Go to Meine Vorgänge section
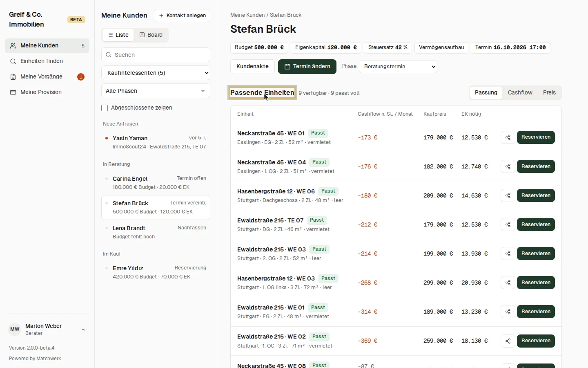 pos(47,77)
